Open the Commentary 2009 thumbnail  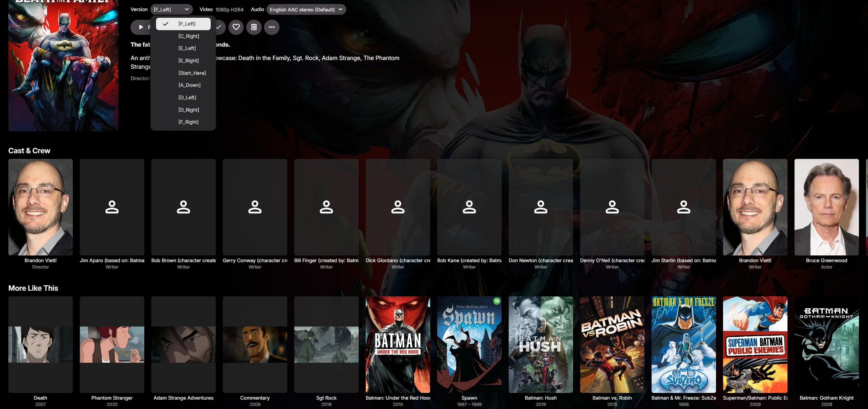coord(255,344)
